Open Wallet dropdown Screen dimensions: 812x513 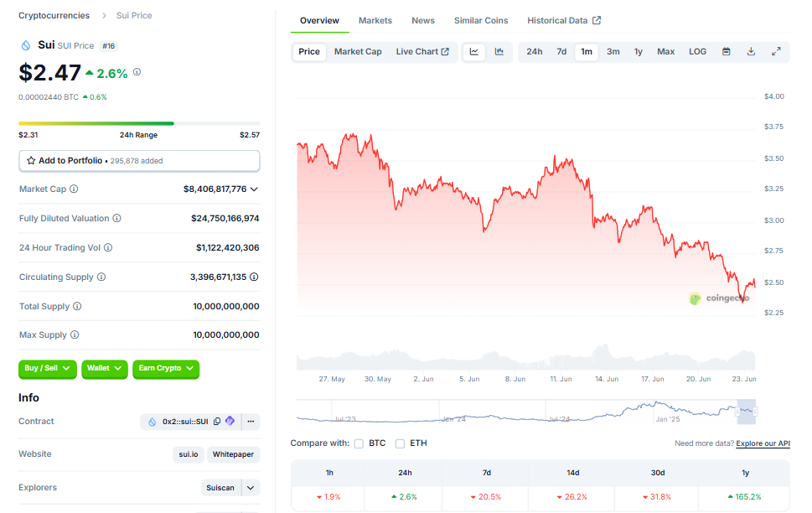coord(105,369)
